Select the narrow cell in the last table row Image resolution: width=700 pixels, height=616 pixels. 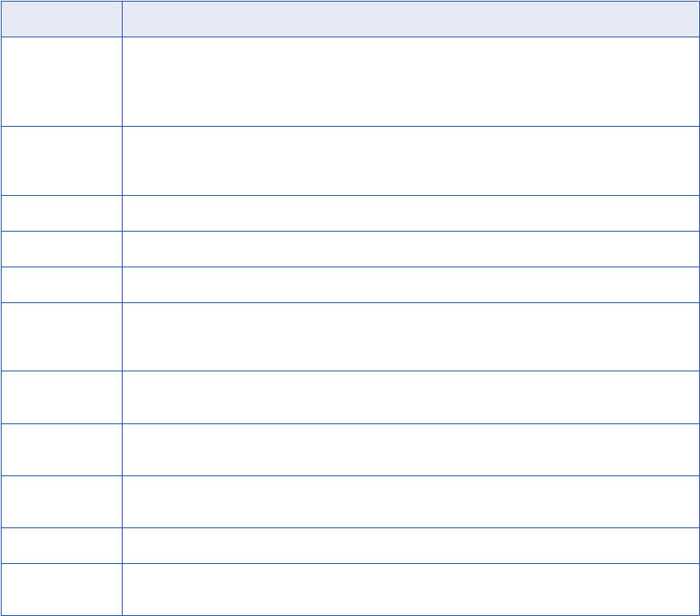pyautogui.click(x=61, y=589)
